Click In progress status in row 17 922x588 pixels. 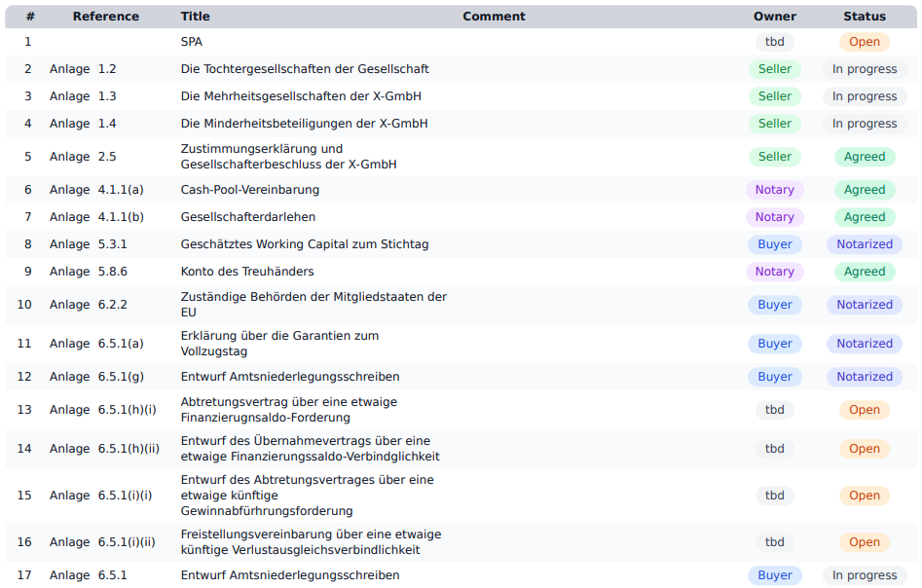864,575
